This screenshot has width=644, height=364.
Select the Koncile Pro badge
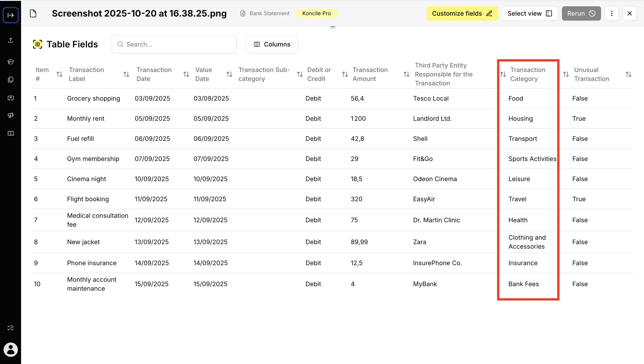tap(316, 13)
